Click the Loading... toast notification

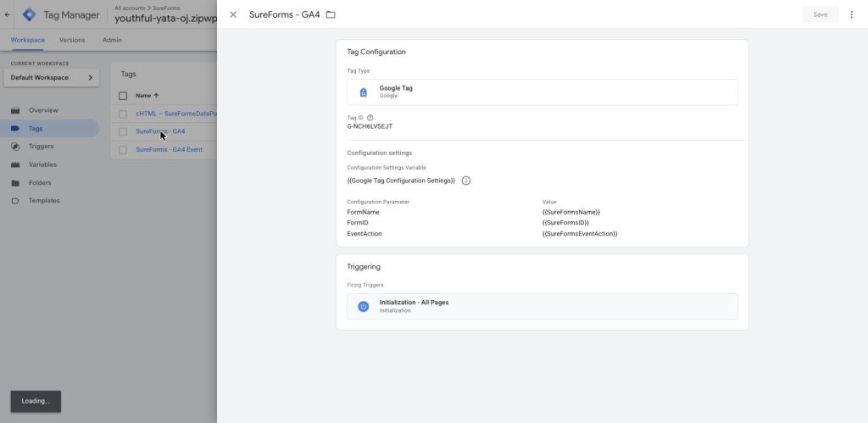coord(36,402)
